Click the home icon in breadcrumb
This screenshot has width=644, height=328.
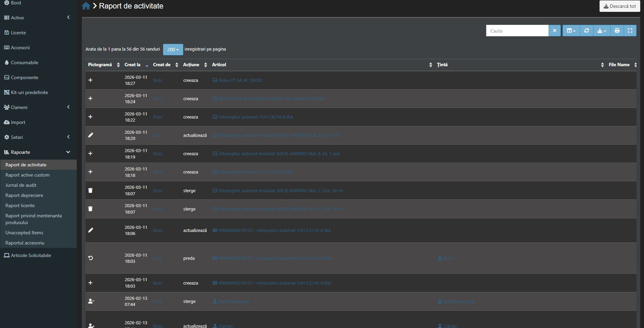(x=86, y=6)
